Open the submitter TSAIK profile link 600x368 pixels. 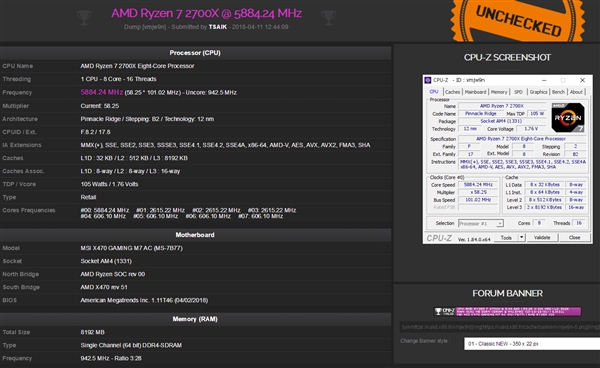(218, 27)
